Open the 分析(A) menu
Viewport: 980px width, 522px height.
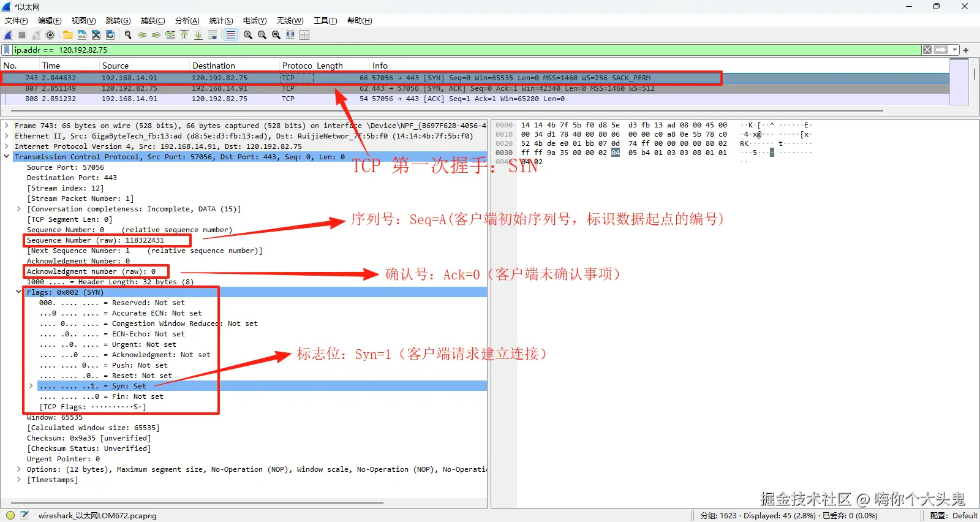click(x=187, y=21)
